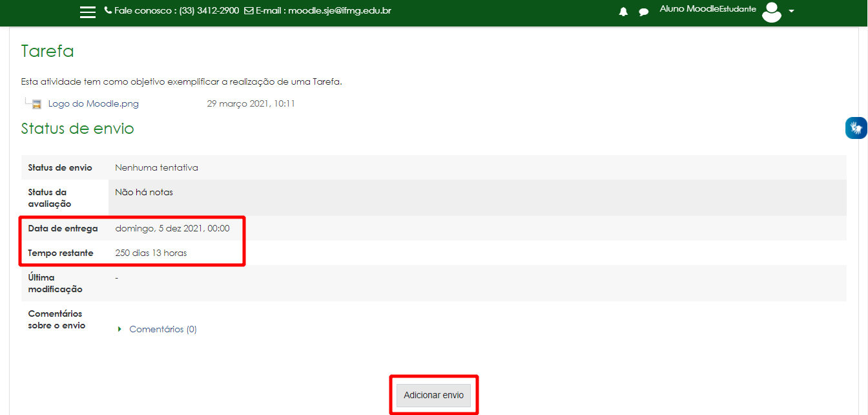Expand the user account dropdown caret
Screen dimensions: 868x415
pos(791,12)
